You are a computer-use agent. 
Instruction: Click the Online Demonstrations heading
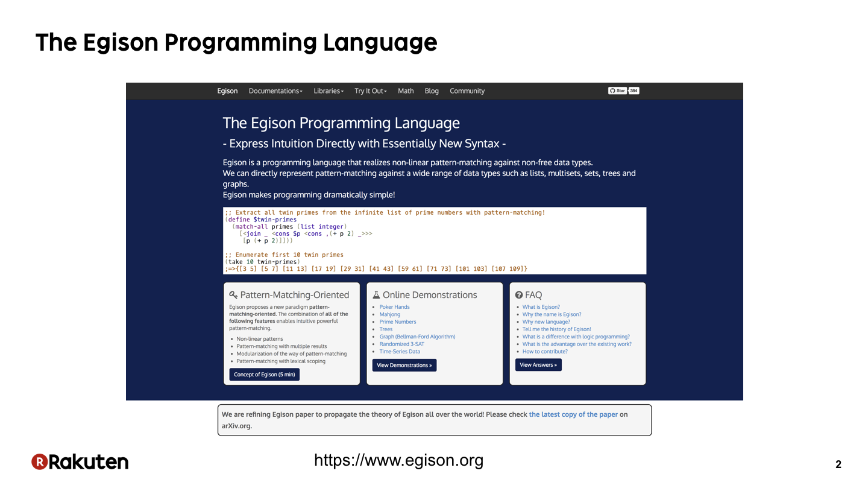click(430, 295)
